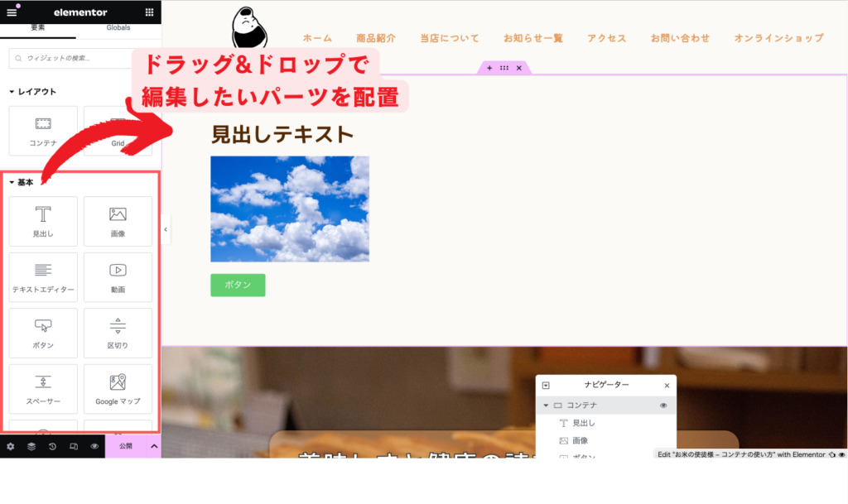Image resolution: width=848 pixels, height=504 pixels.
Task: Select the 見出し heading widget
Action: pyautogui.click(x=43, y=222)
